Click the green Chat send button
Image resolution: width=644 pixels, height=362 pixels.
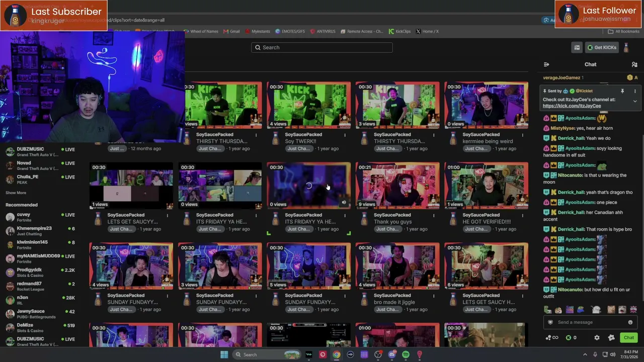point(629,338)
